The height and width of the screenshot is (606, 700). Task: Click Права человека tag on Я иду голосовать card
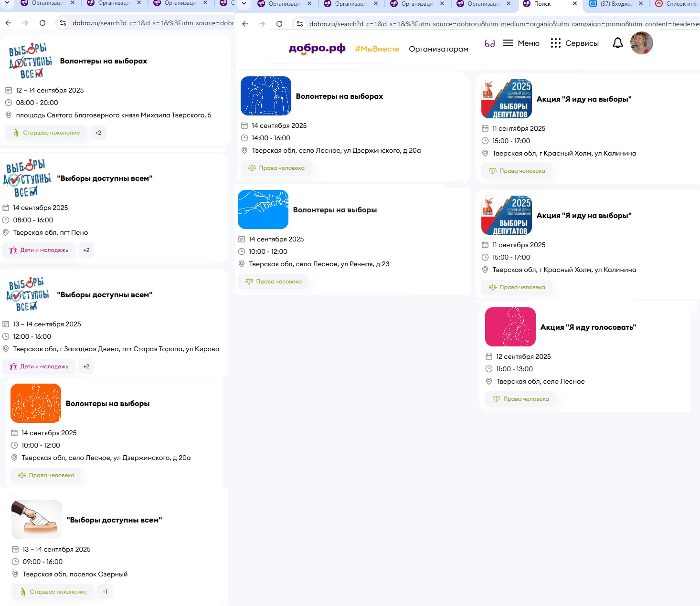pyautogui.click(x=520, y=399)
